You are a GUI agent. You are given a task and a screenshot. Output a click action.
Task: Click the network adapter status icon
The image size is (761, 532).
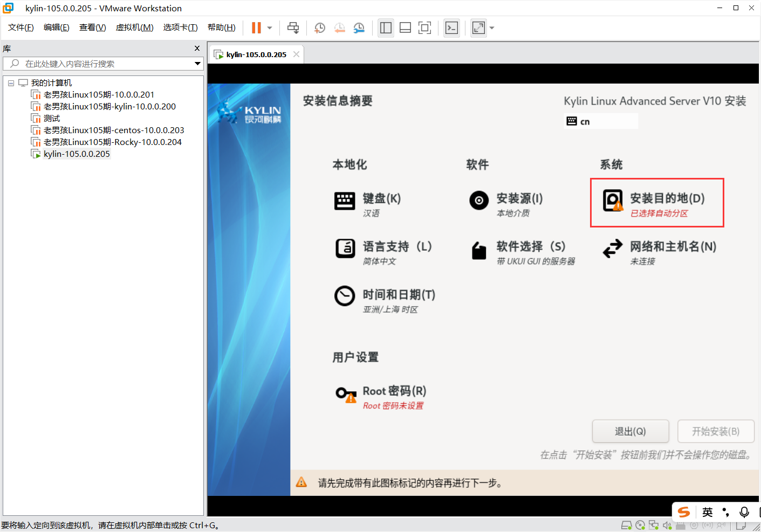click(654, 526)
